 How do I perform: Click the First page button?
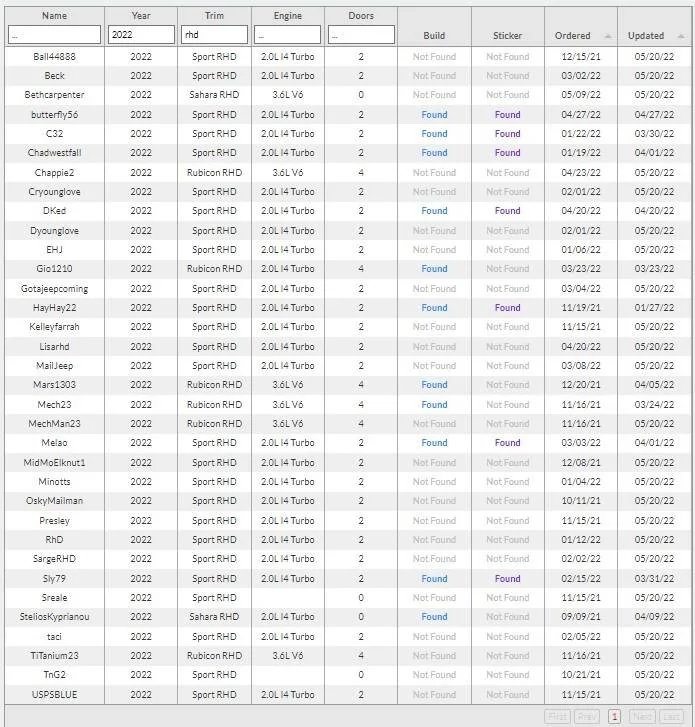click(558, 716)
